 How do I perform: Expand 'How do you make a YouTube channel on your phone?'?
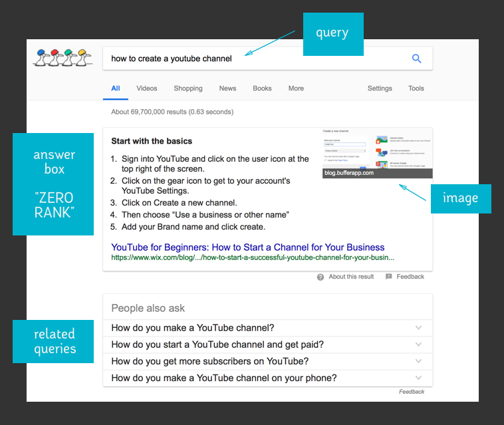coord(267,378)
